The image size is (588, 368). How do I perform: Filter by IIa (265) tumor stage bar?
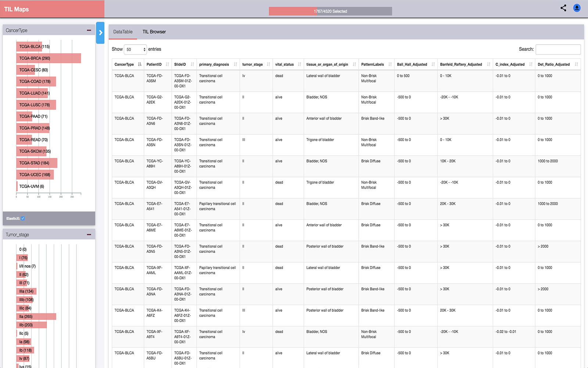click(x=37, y=316)
